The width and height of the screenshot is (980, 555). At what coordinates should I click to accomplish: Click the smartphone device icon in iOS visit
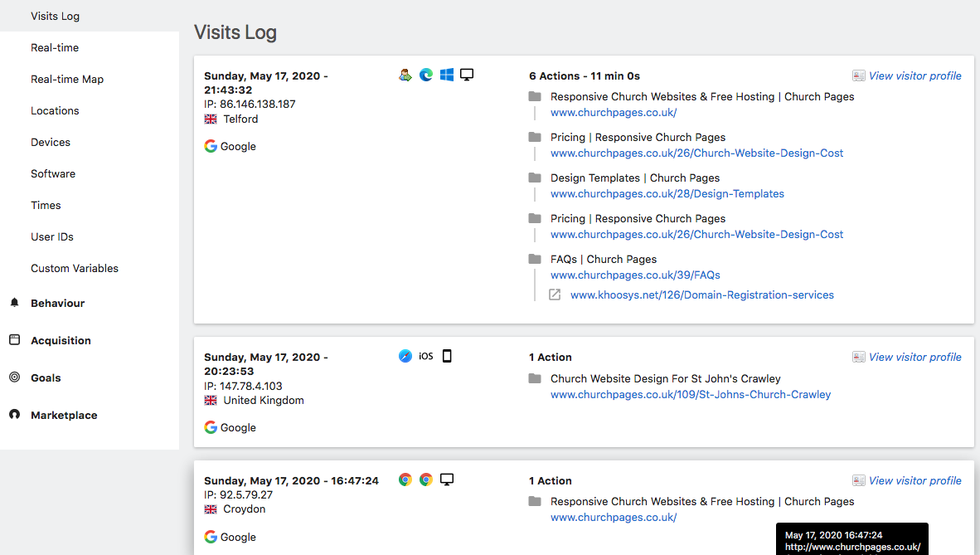point(447,356)
